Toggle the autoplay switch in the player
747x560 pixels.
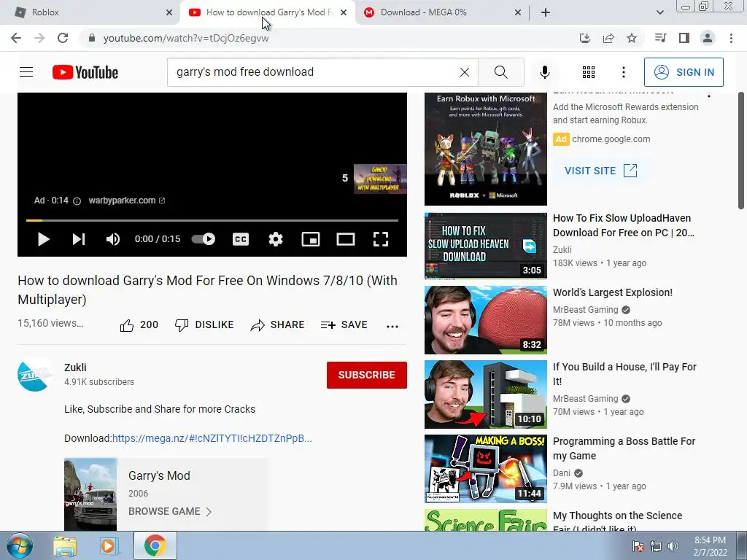[x=204, y=239]
